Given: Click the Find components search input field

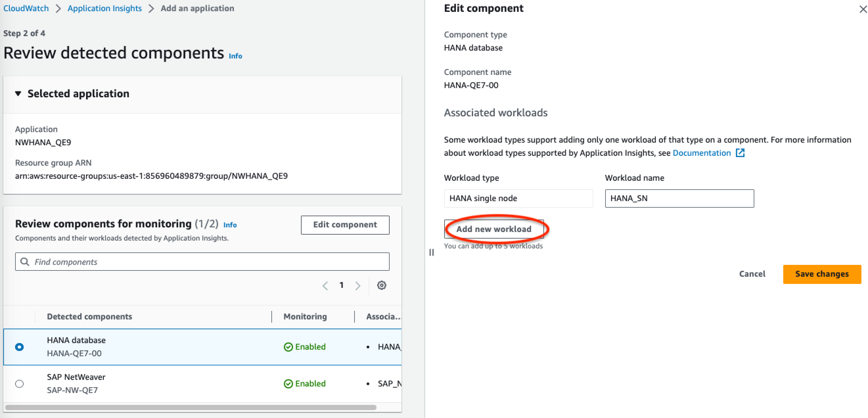Looking at the screenshot, I should coord(202,261).
